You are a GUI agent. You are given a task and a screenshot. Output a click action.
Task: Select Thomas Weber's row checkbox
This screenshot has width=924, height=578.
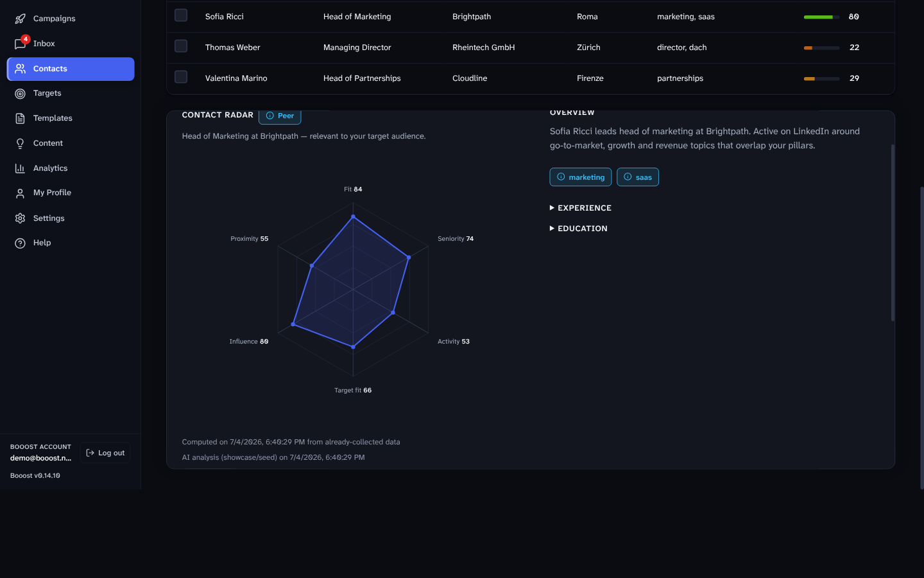tap(181, 46)
